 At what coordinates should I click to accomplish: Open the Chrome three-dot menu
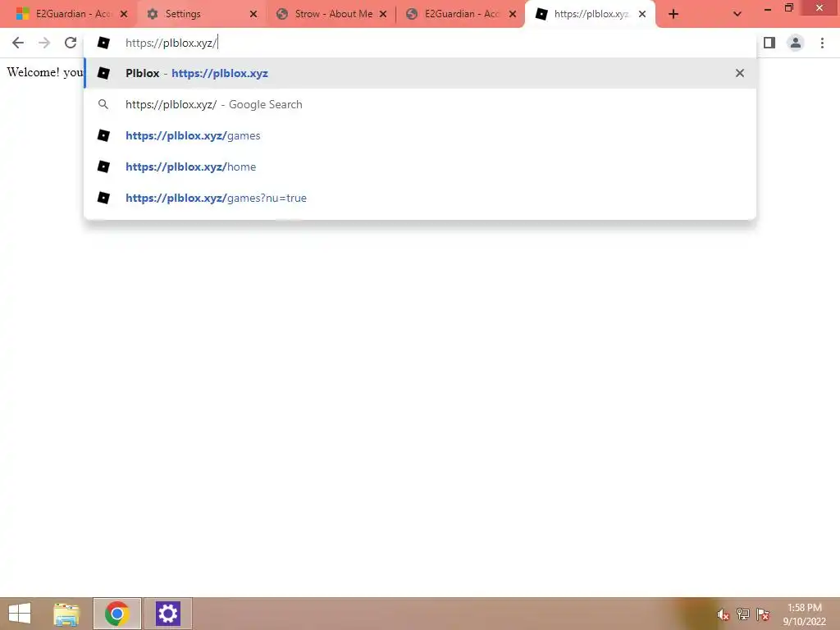click(822, 43)
